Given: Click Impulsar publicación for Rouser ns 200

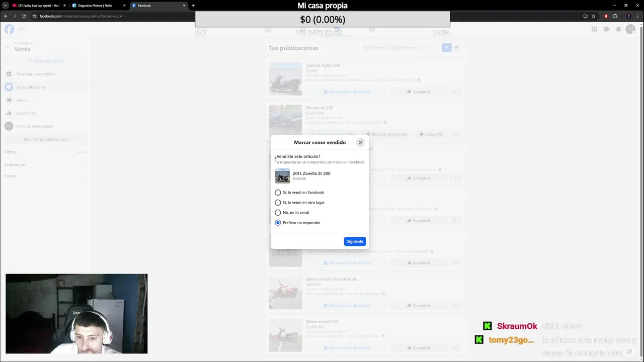Looking at the screenshot, I should click(x=386, y=134).
